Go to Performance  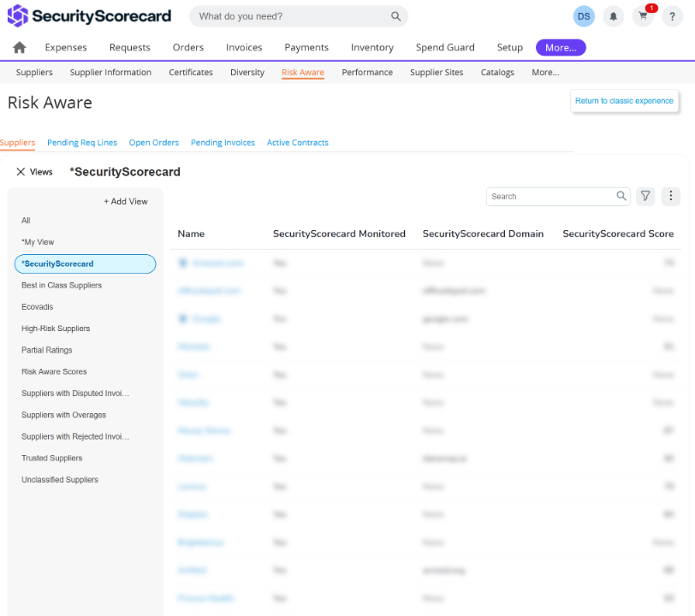point(367,72)
